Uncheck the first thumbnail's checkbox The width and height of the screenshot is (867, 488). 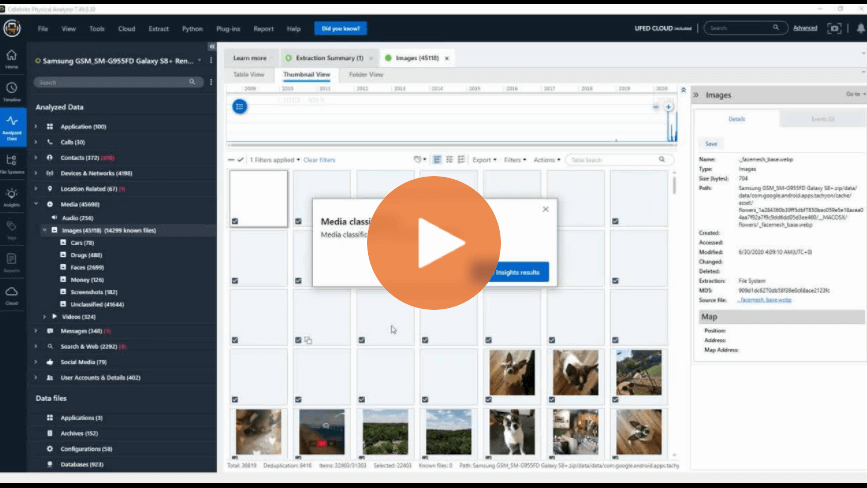click(x=235, y=221)
